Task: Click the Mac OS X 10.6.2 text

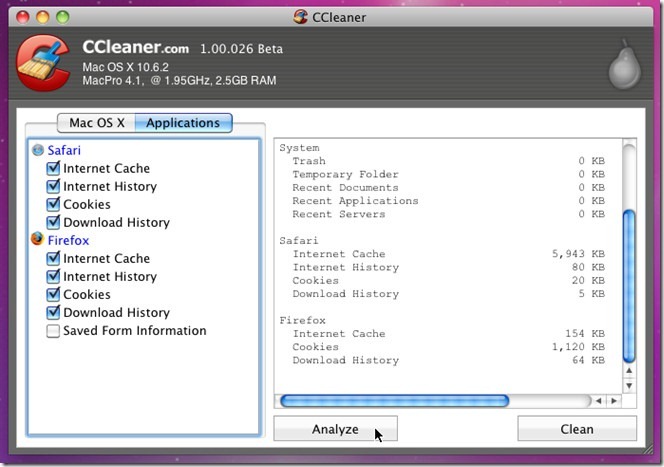Action: coord(125,67)
